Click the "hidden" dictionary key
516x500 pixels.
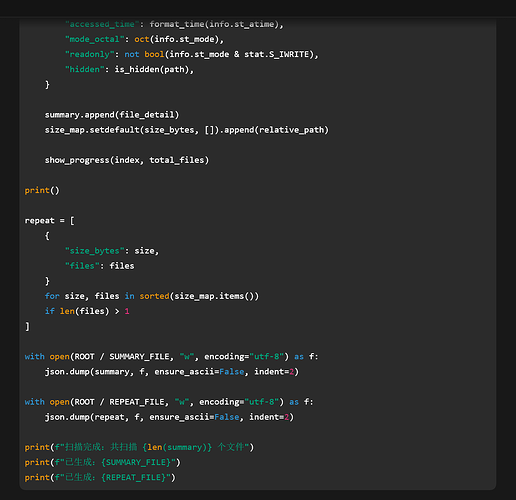tap(85, 69)
